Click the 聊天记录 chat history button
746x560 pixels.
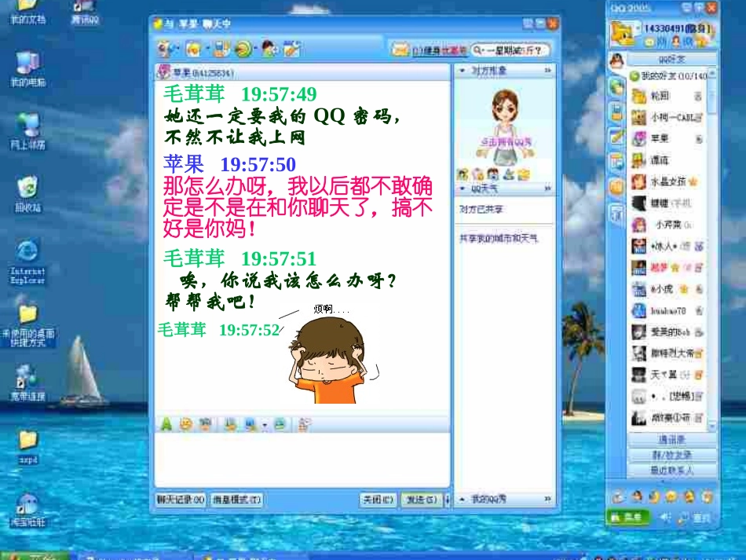coord(181,500)
